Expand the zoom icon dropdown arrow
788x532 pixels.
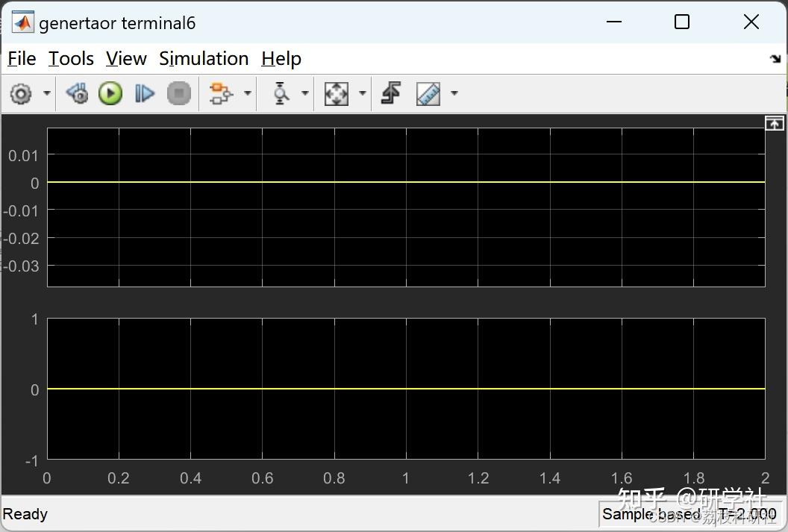[363, 93]
